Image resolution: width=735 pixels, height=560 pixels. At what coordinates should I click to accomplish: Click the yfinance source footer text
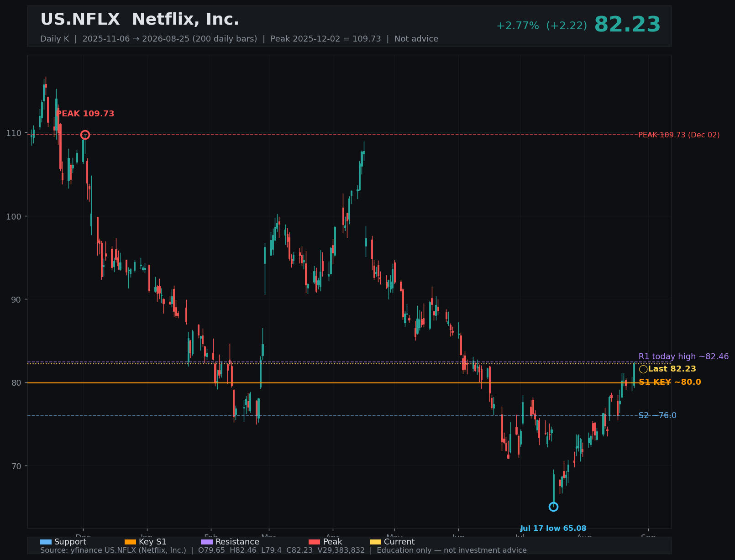pos(283,550)
